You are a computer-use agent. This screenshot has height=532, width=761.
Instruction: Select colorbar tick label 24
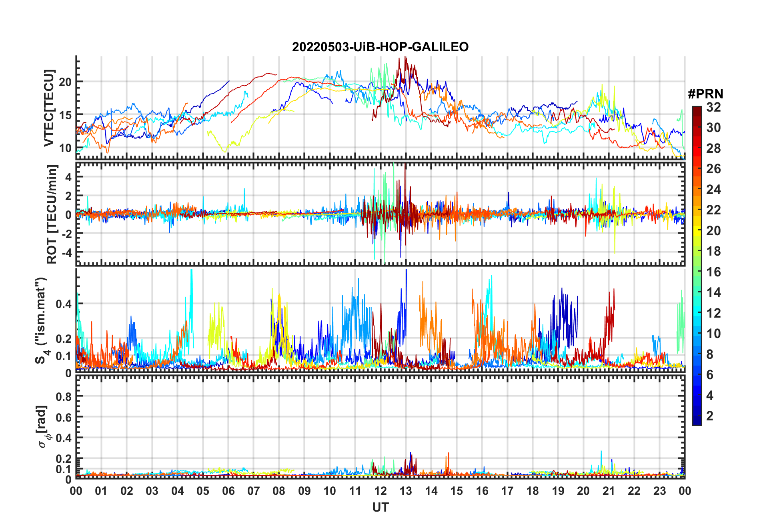(x=713, y=190)
